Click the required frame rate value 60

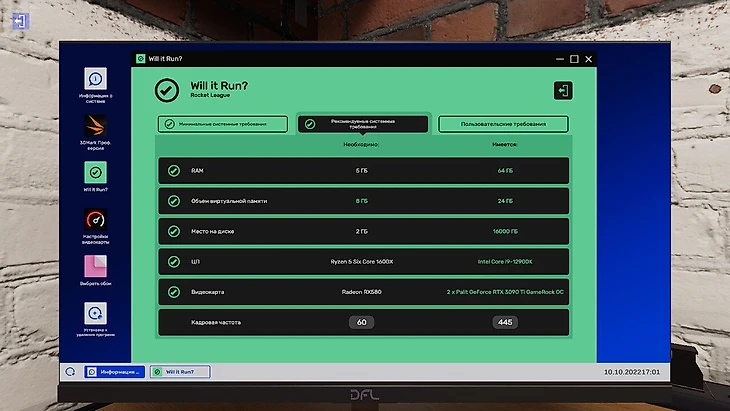tap(361, 322)
